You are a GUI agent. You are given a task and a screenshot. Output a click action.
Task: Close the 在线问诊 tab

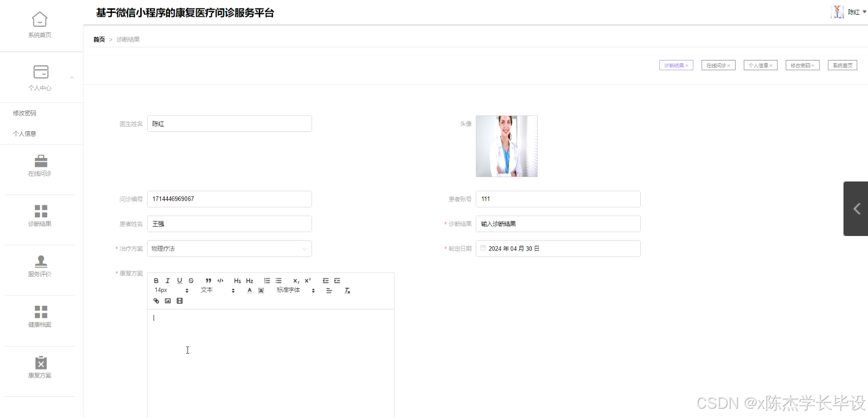click(729, 66)
